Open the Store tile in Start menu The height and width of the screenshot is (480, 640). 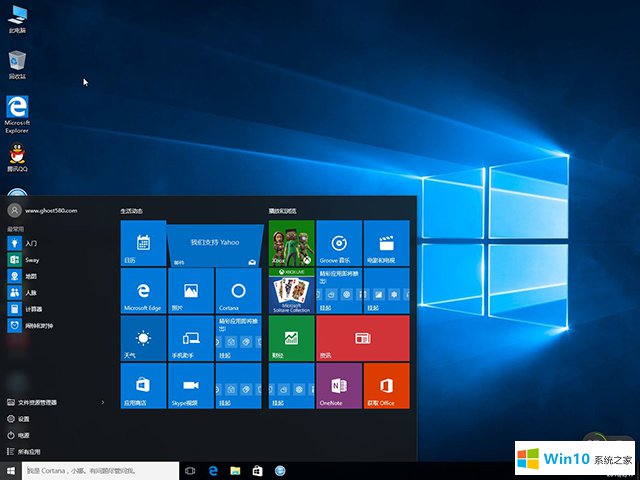[143, 386]
